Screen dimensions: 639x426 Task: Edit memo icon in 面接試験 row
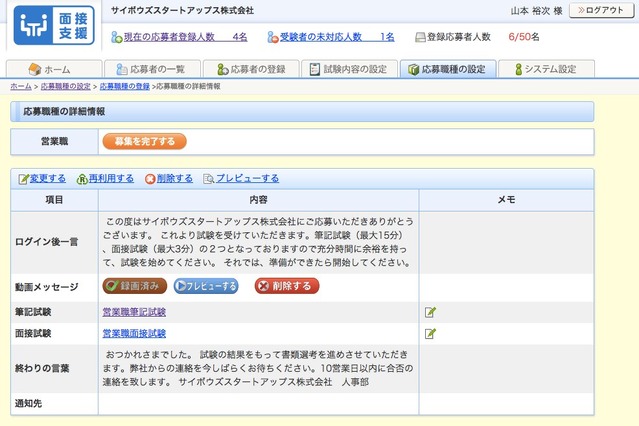[x=430, y=334]
